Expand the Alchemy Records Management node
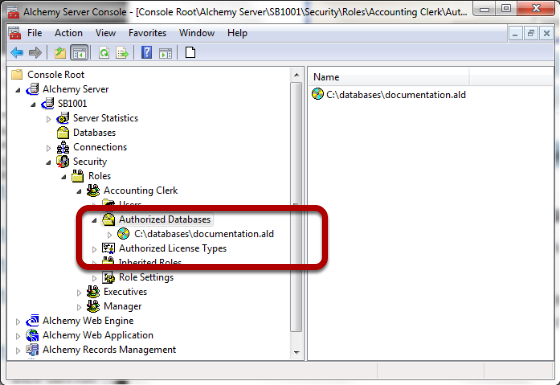This screenshot has width=560, height=385. (x=18, y=350)
